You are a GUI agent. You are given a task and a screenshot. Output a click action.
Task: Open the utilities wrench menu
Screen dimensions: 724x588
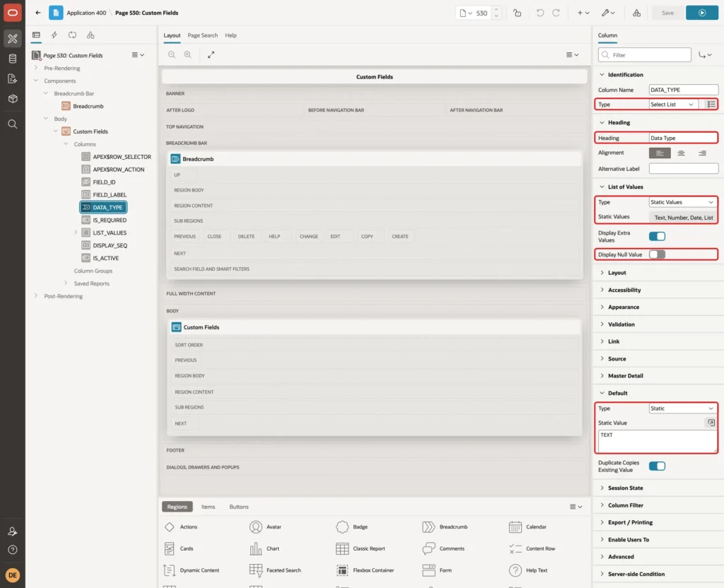(608, 13)
